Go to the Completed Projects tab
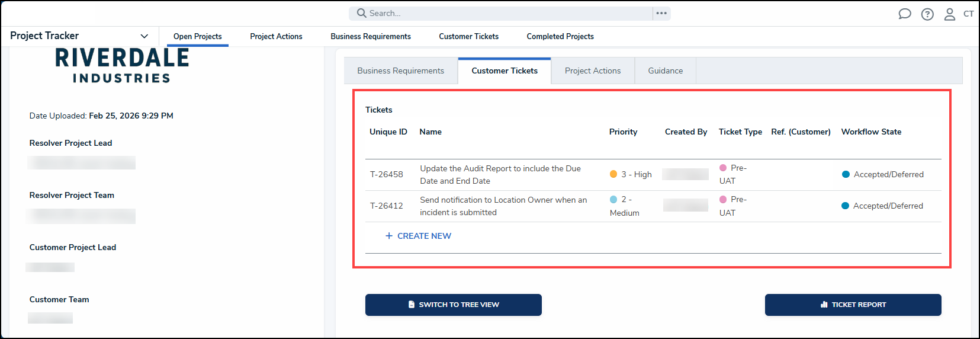This screenshot has width=980, height=339. [560, 36]
